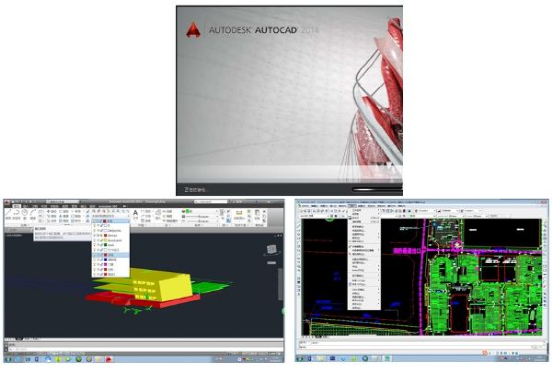
Task: Click the highlighted layer row in list
Action: pyautogui.click(x=111, y=255)
